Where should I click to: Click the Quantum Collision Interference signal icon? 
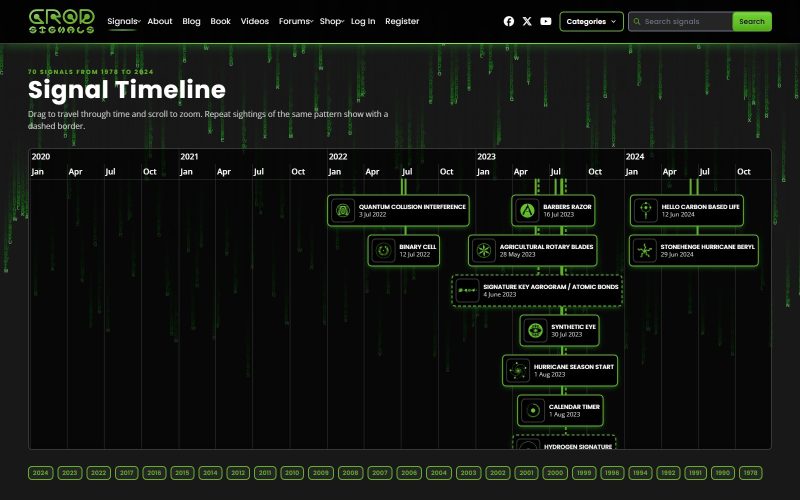[343, 210]
